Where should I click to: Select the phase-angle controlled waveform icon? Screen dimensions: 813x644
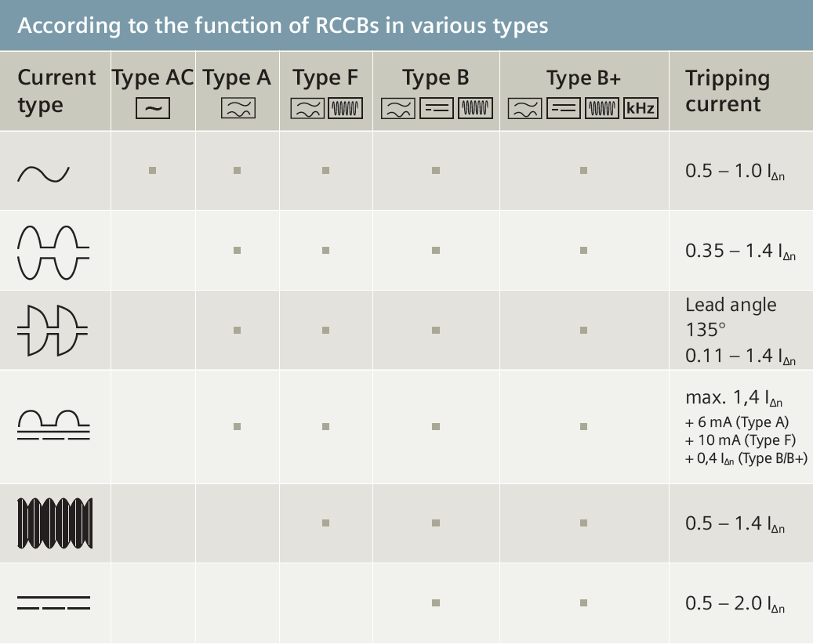pyautogui.click(x=53, y=330)
